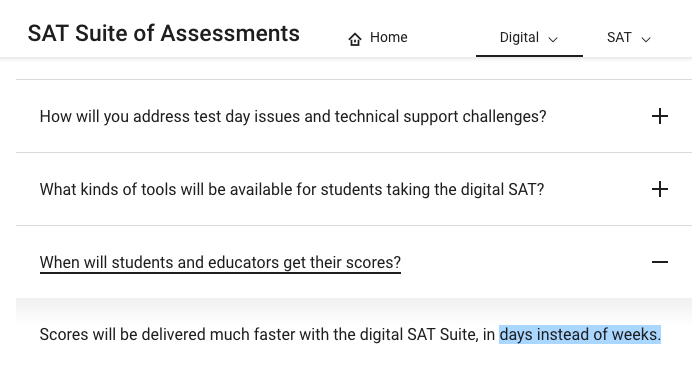Expand the chevron next to Digital
This screenshot has height=382, width=692.
553,40
